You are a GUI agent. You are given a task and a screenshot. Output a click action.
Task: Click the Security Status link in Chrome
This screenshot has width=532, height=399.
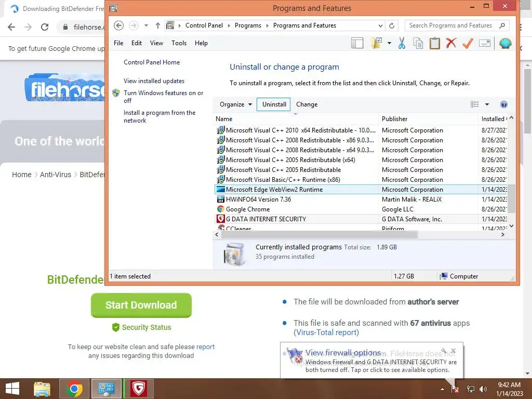(142, 327)
